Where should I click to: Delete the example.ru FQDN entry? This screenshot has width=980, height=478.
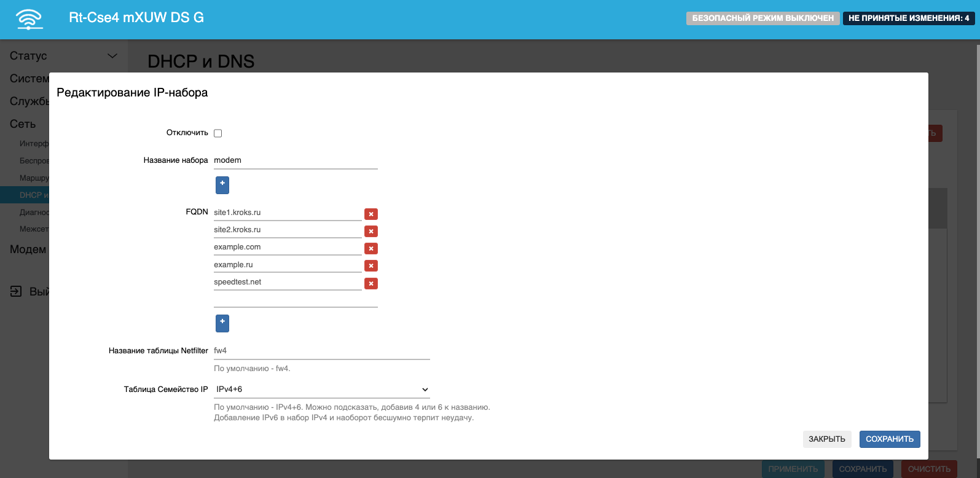coord(371,265)
